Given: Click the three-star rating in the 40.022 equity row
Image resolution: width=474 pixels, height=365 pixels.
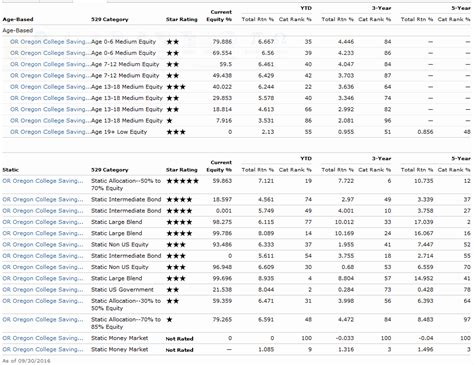Looking at the screenshot, I should [x=176, y=87].
